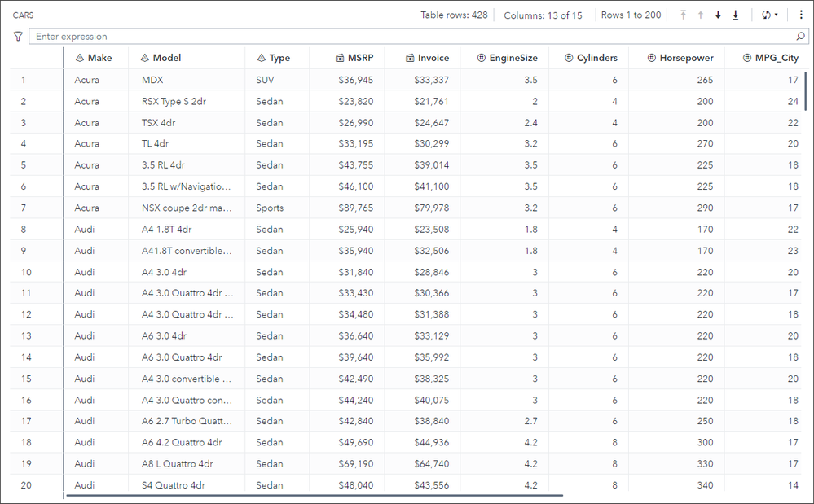Click the horizontal scrollbar at table bottom
Viewport: 814px width, 504px height.
[315, 496]
